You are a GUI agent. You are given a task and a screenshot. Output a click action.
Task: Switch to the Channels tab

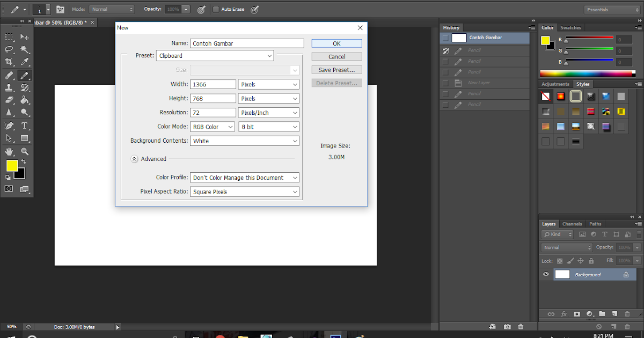572,224
